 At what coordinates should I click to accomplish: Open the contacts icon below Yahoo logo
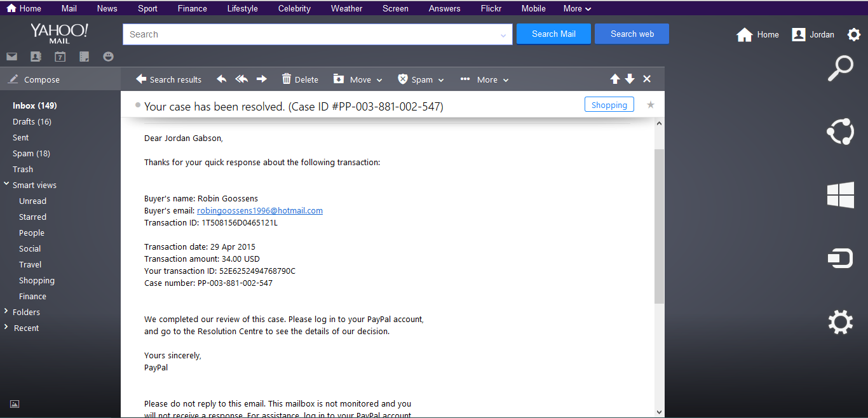(36, 57)
